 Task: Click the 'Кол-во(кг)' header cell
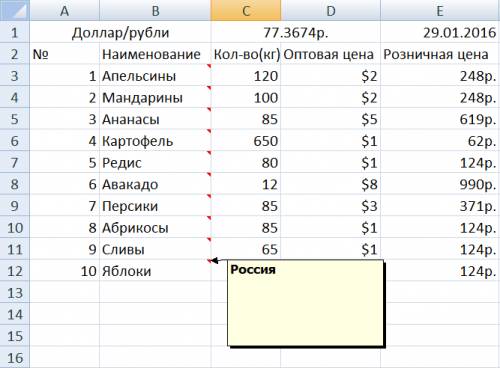(246, 54)
